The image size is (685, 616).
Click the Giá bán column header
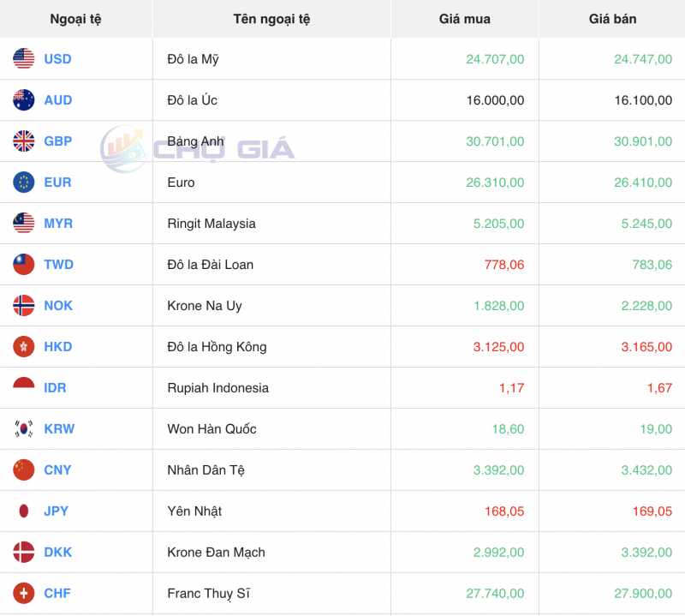click(x=612, y=19)
